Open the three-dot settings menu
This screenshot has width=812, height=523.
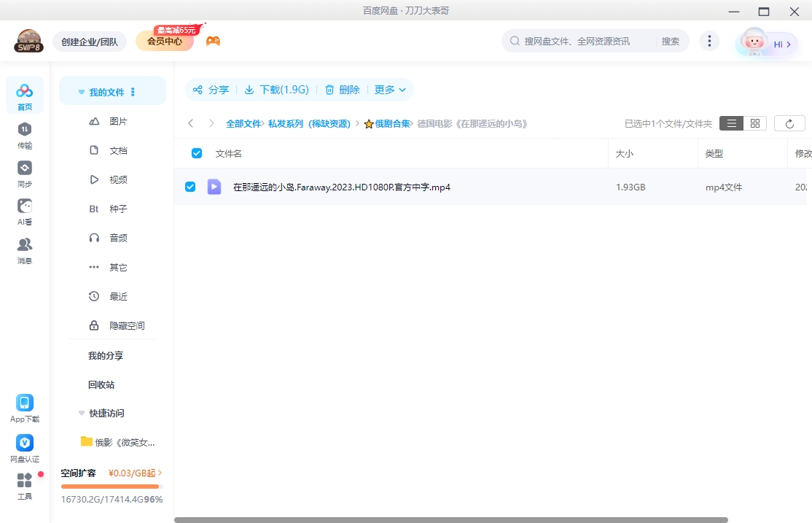(x=709, y=41)
